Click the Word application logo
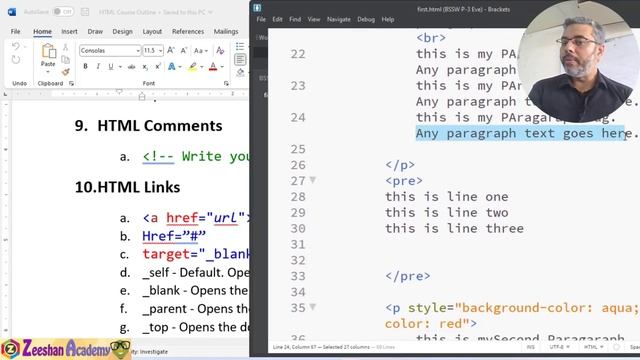This screenshot has width=640, height=360. tap(12, 12)
